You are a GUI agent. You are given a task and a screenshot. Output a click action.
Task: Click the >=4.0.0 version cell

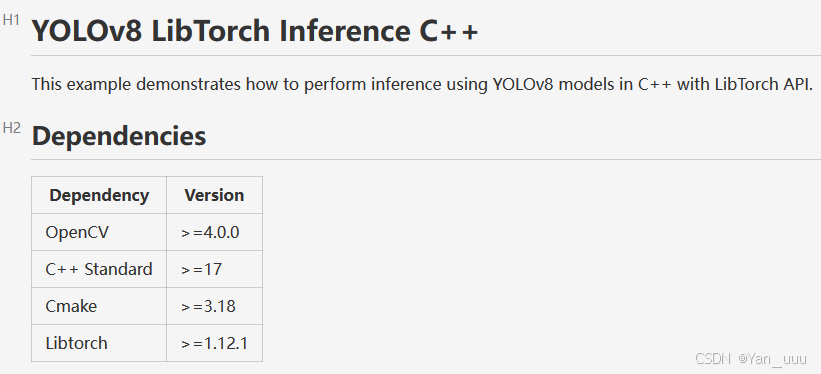click(214, 232)
